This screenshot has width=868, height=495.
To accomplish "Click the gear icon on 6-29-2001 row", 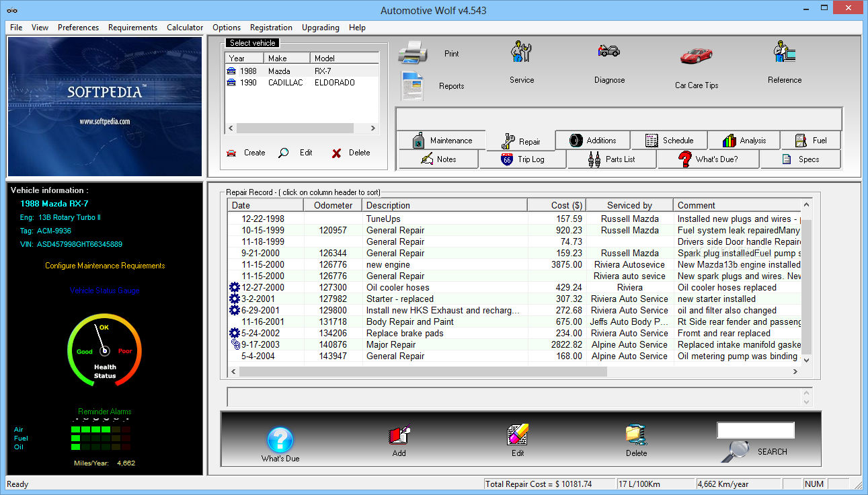I will [235, 310].
